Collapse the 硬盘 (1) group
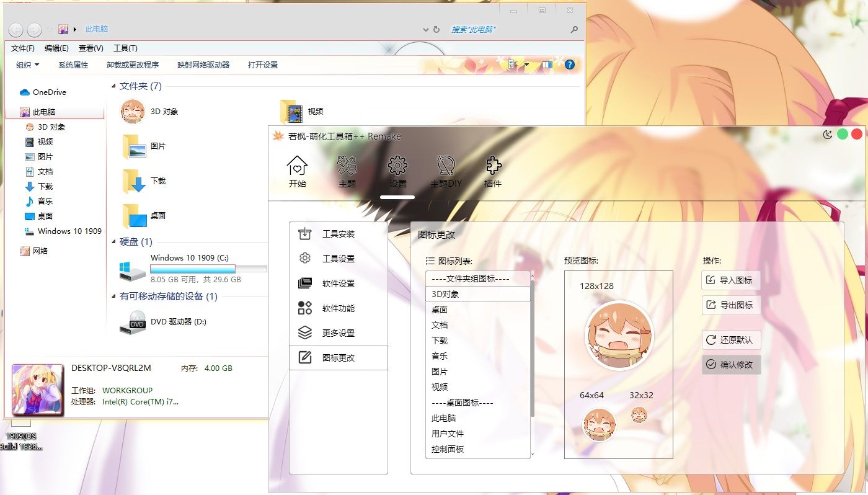 coord(113,242)
